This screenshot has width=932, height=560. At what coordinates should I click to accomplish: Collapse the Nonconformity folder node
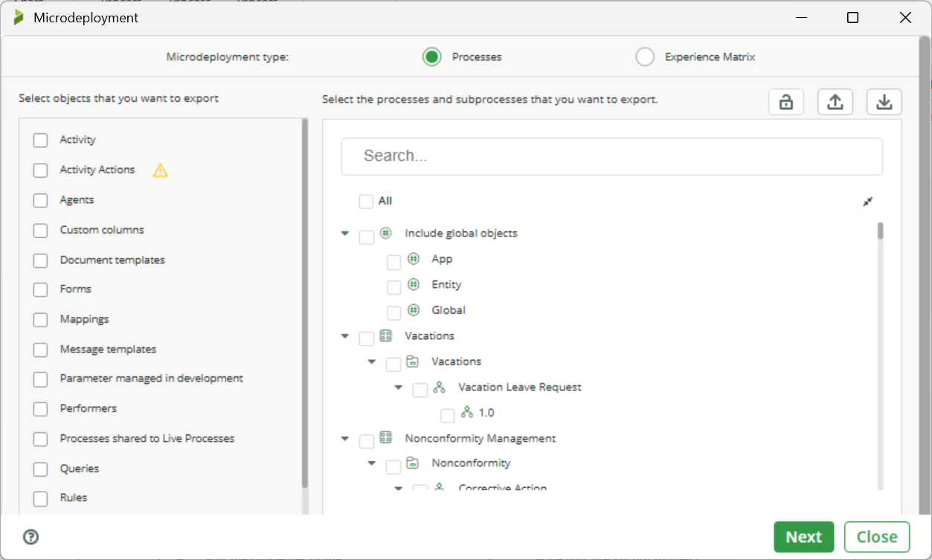click(x=372, y=464)
